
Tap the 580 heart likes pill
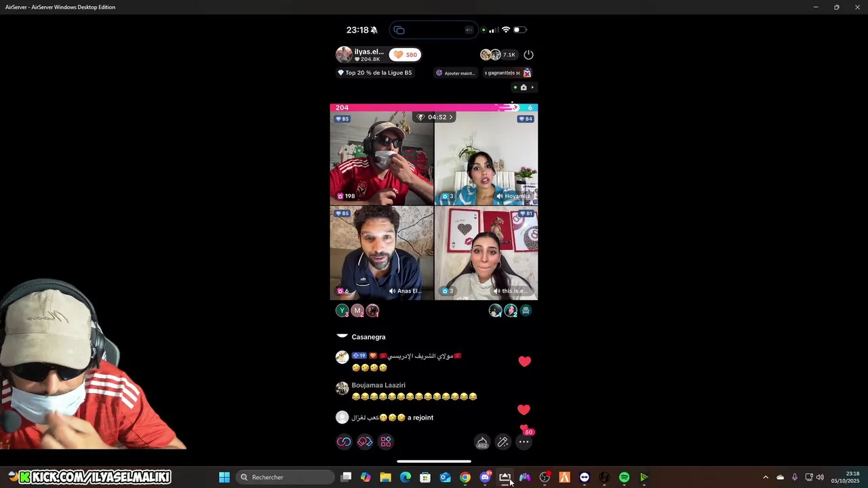pyautogui.click(x=405, y=54)
